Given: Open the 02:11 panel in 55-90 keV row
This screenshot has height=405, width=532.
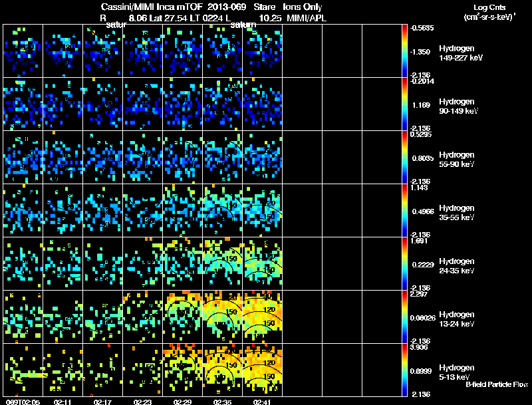Looking at the screenshot, I should coord(63,158).
